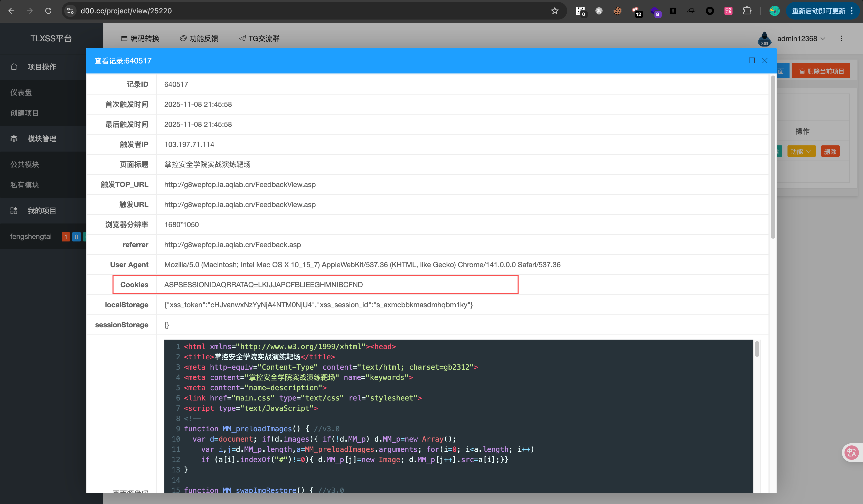The width and height of the screenshot is (863, 504).
Task: Bookmark page with the star icon
Action: pos(555,11)
